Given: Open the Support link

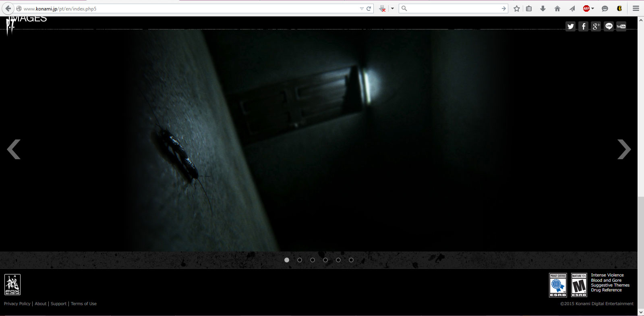Looking at the screenshot, I should 59,304.
